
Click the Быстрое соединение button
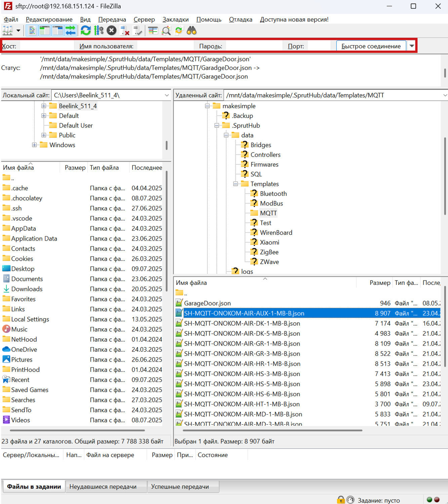(x=371, y=46)
